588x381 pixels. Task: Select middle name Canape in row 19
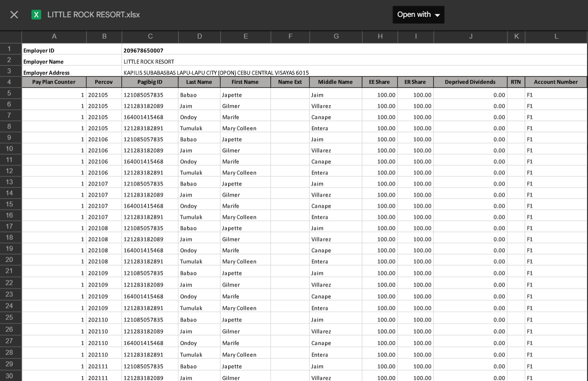pos(336,248)
